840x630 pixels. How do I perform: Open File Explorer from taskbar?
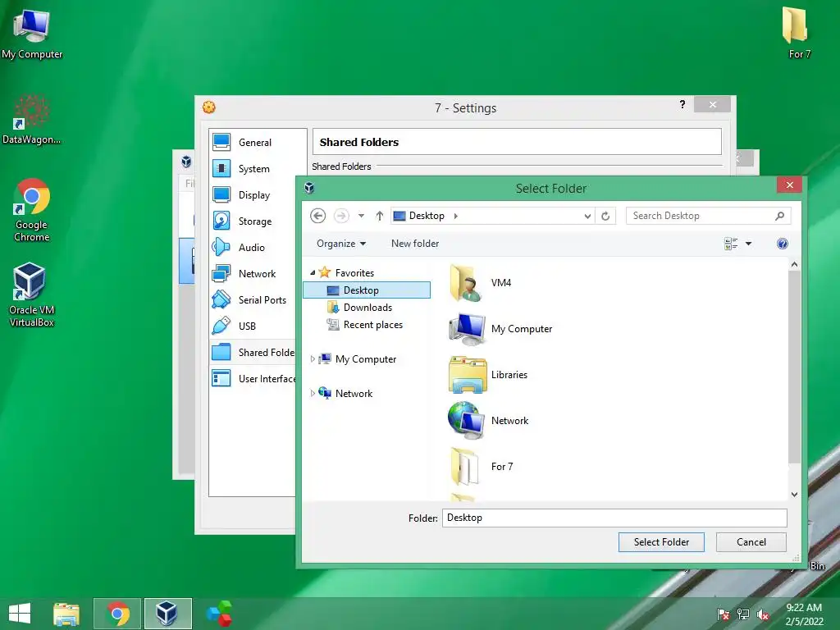(66, 614)
